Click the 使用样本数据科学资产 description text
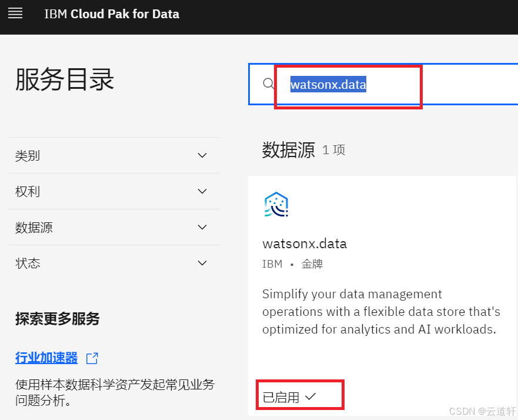 point(115,392)
